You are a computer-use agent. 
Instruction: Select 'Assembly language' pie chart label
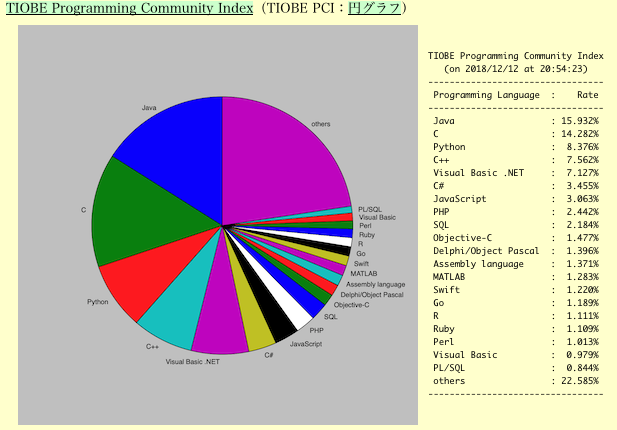pos(375,284)
